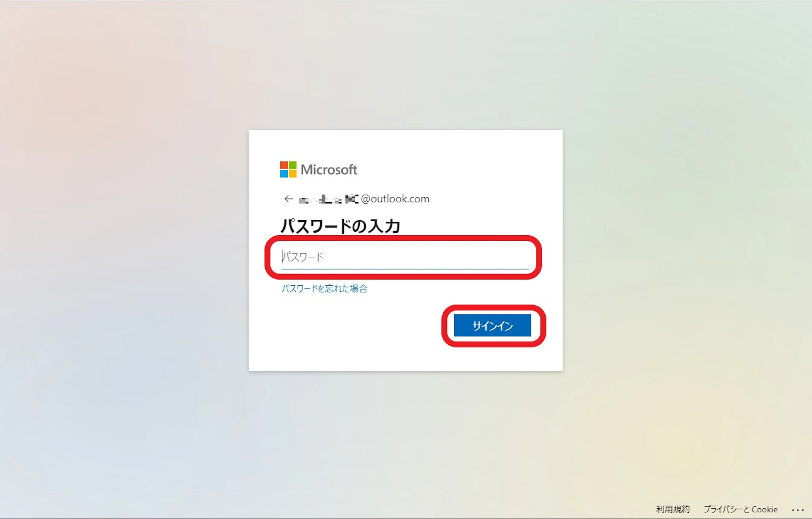Focus the パスワード input field

405,257
